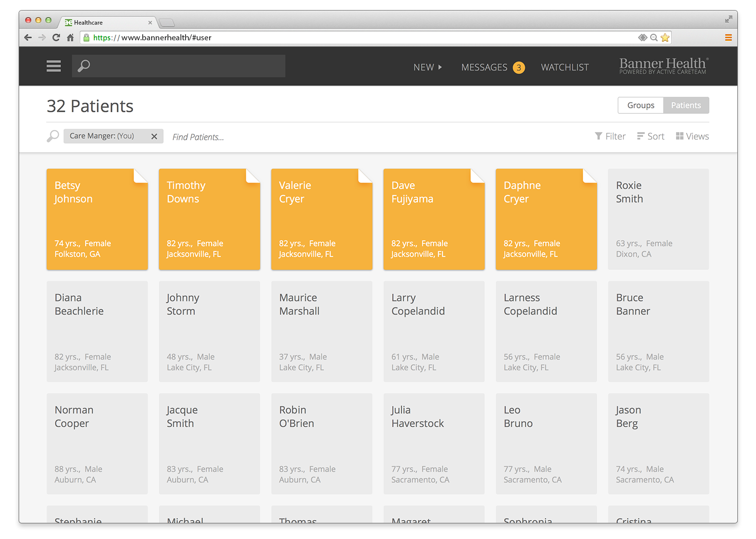Open Maurice Marshall's patient card
The width and height of the screenshot is (756, 539).
[322, 331]
